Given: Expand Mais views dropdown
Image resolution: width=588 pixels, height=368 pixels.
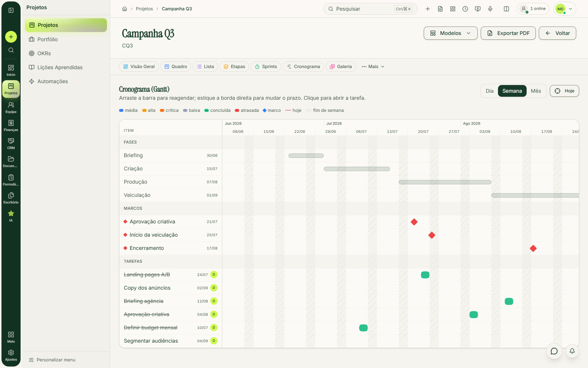Looking at the screenshot, I should tap(373, 67).
